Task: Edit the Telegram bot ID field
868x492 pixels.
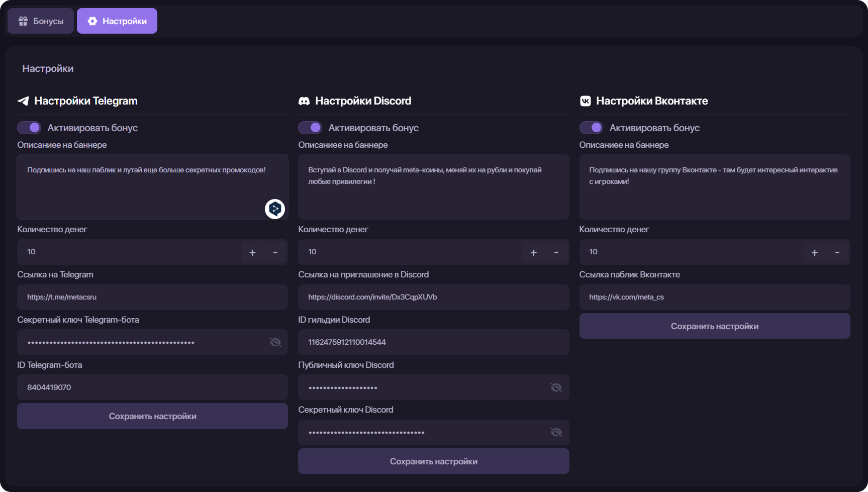Action: coord(152,387)
